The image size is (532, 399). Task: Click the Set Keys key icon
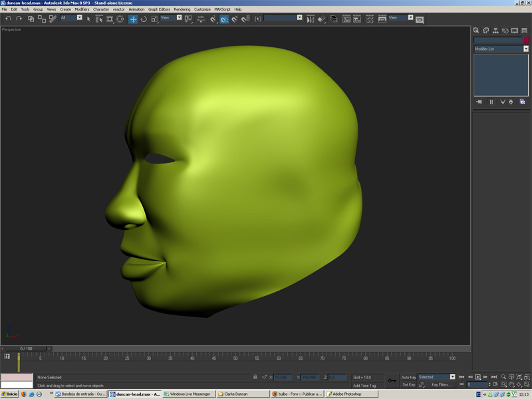click(392, 380)
